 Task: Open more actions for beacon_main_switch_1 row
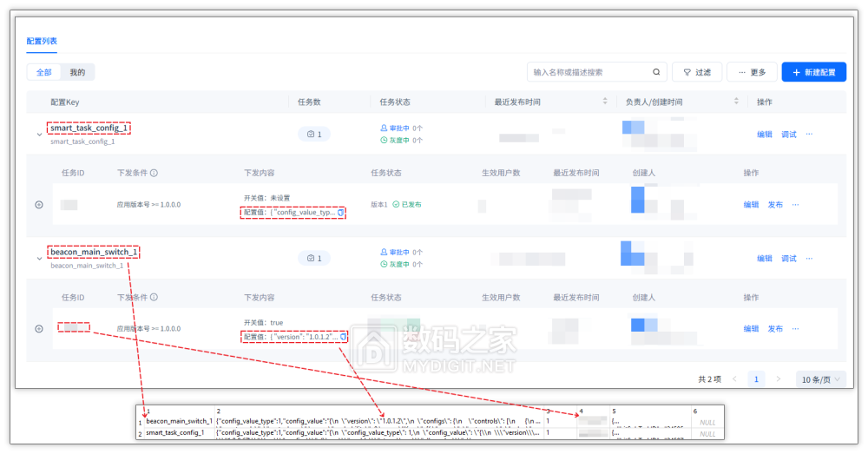tap(809, 258)
